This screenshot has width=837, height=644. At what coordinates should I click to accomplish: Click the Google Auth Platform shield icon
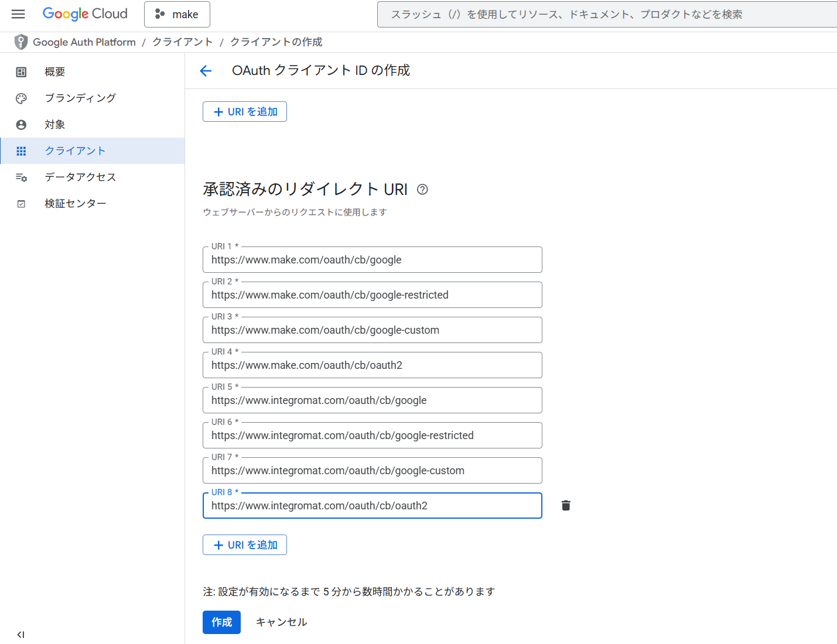(x=21, y=42)
